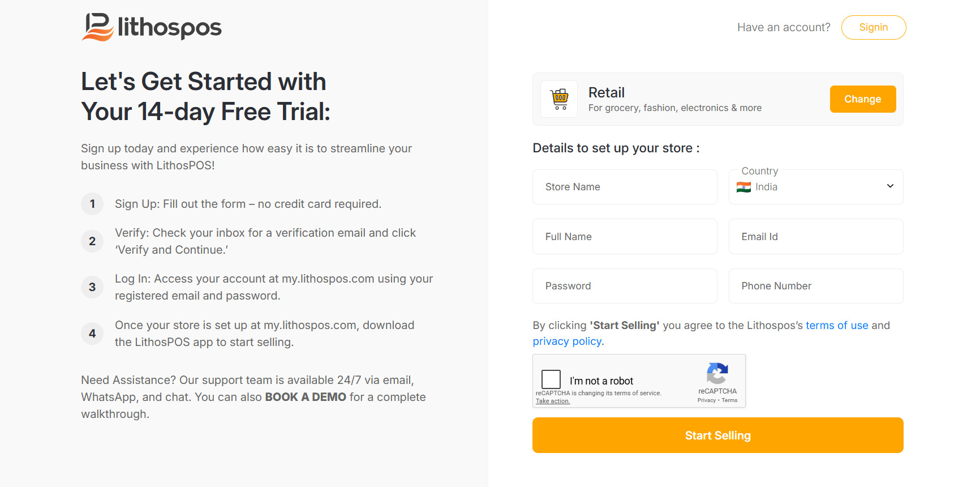Click into the Email Id field
The width and height of the screenshot is (980, 487).
tap(815, 237)
